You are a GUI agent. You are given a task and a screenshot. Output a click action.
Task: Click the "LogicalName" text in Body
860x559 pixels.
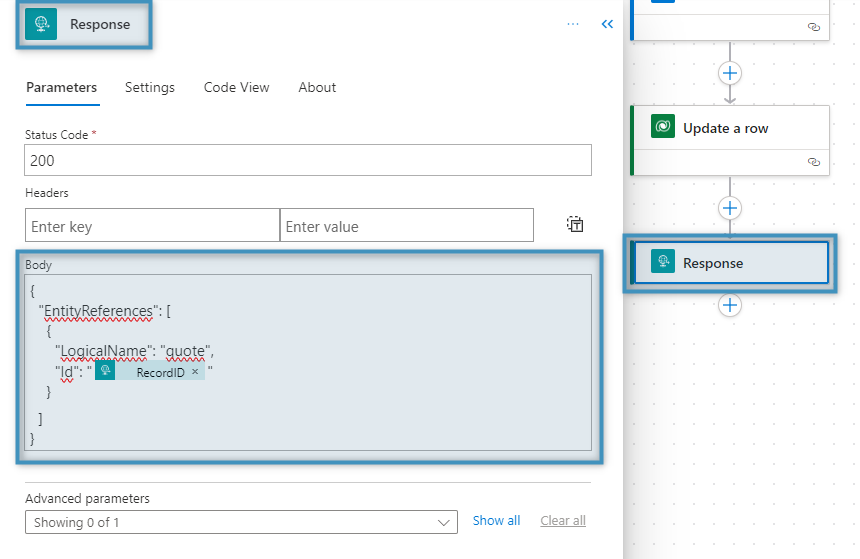(104, 351)
